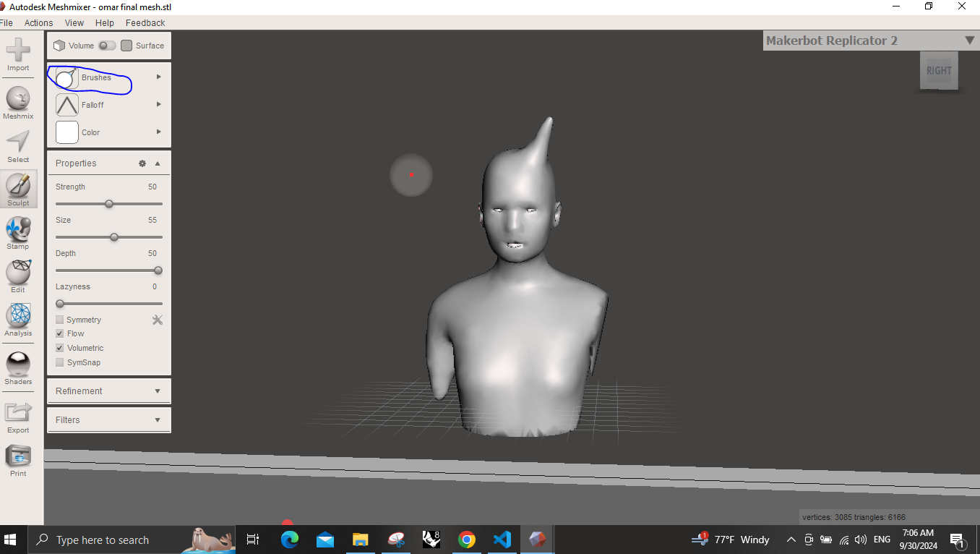
Task: Click the Strength value 50
Action: pyautogui.click(x=152, y=187)
